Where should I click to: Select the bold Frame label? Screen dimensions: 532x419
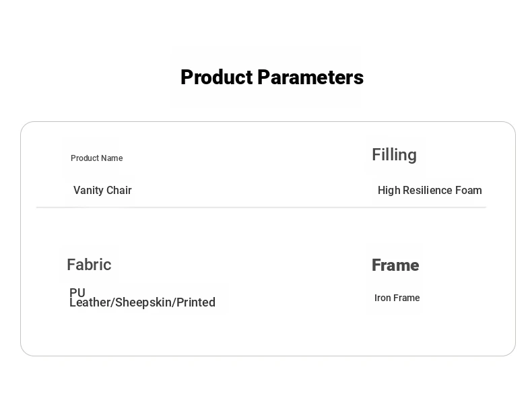point(395,265)
